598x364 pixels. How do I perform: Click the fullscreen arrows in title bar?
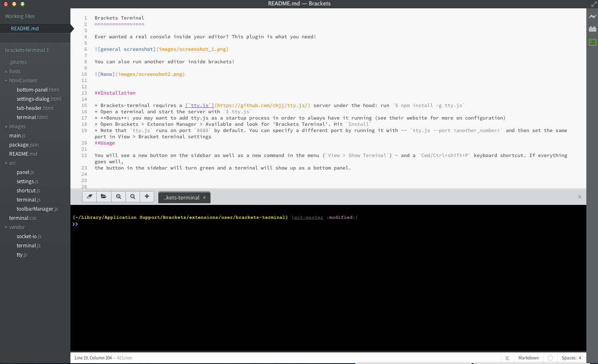(x=594, y=4)
